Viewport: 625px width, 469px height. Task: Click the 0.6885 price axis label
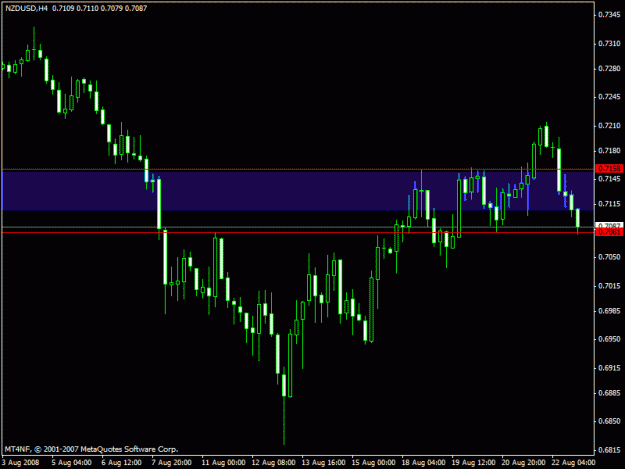tap(609, 393)
